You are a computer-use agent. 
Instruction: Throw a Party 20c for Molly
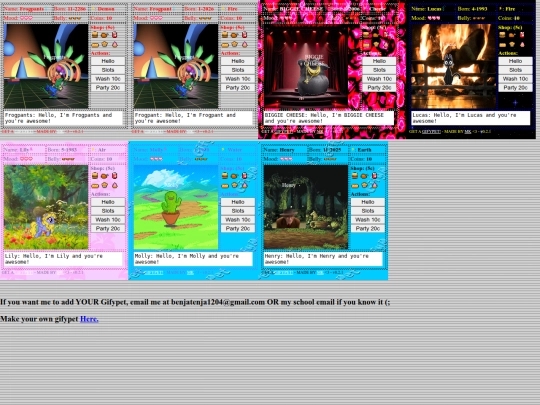[238, 229]
